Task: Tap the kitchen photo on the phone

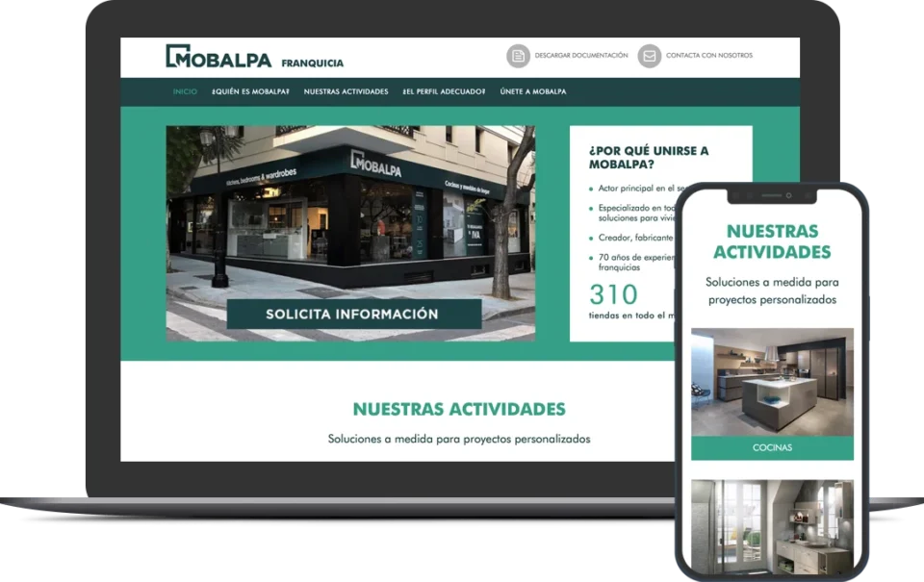Action: pyautogui.click(x=772, y=382)
